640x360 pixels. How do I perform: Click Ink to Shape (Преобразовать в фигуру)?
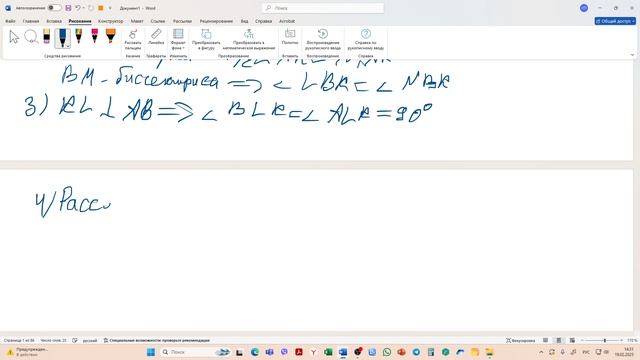pyautogui.click(x=206, y=40)
